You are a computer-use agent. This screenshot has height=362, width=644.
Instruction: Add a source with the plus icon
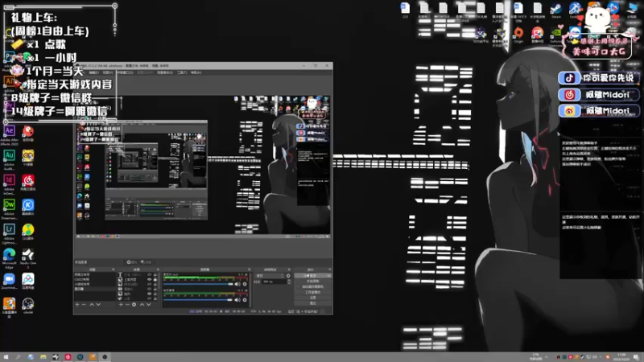tap(122, 305)
